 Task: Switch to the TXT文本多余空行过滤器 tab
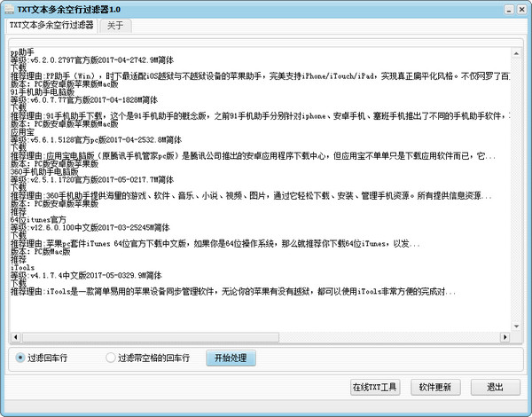click(x=51, y=25)
